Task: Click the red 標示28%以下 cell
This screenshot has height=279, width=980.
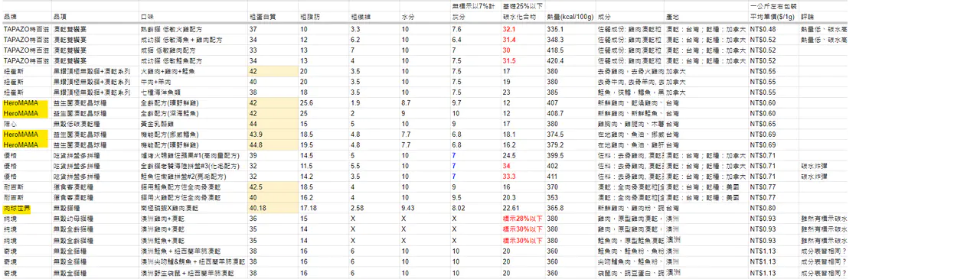Action: [524, 219]
